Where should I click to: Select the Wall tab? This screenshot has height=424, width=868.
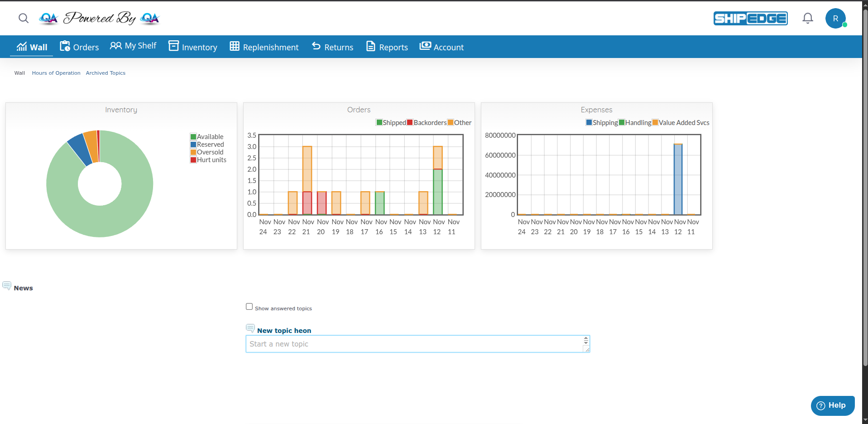pyautogui.click(x=32, y=47)
